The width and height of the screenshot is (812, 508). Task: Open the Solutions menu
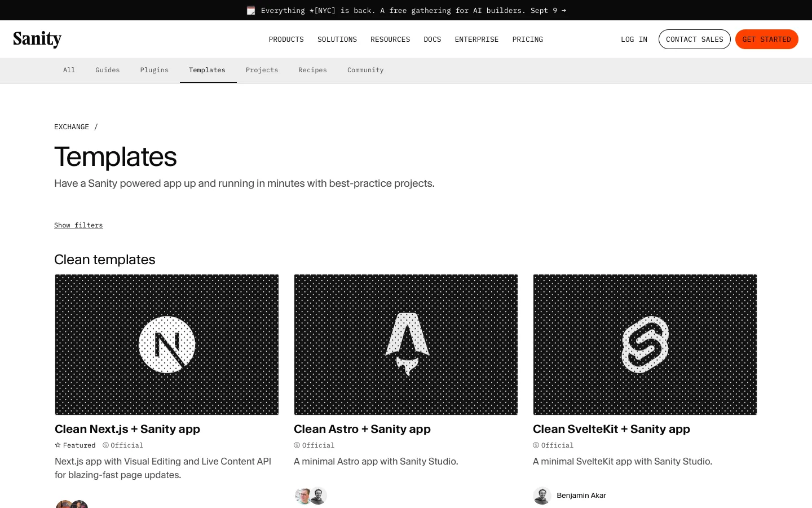337,40
